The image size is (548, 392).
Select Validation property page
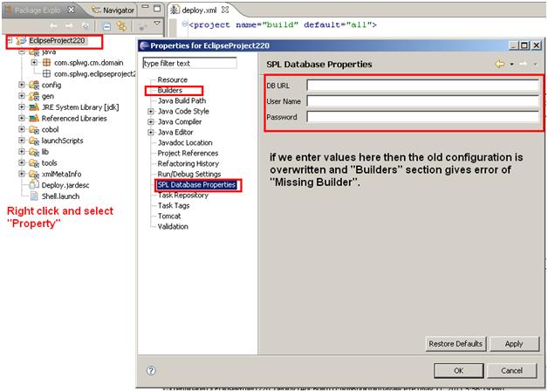point(173,227)
